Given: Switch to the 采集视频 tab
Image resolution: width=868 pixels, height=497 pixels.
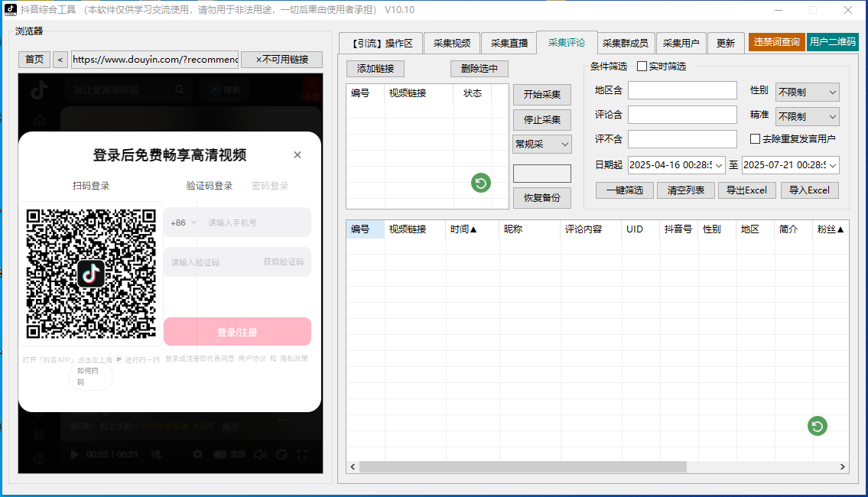Looking at the screenshot, I should (452, 43).
